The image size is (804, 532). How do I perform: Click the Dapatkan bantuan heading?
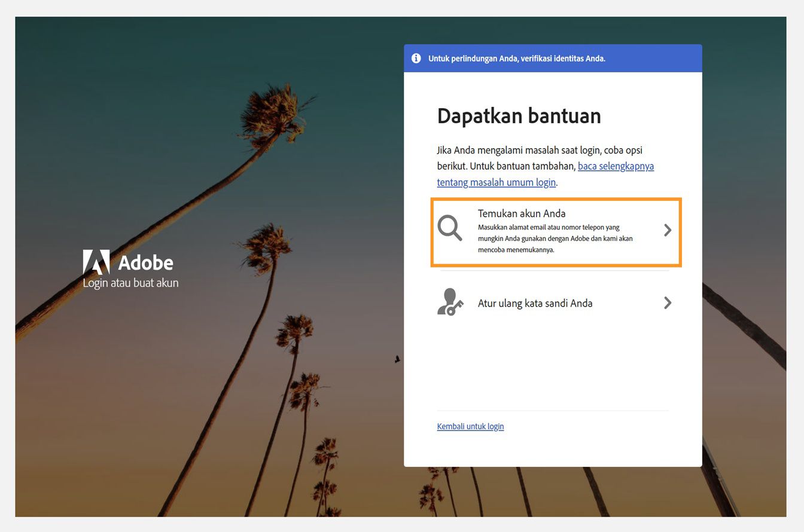click(519, 115)
